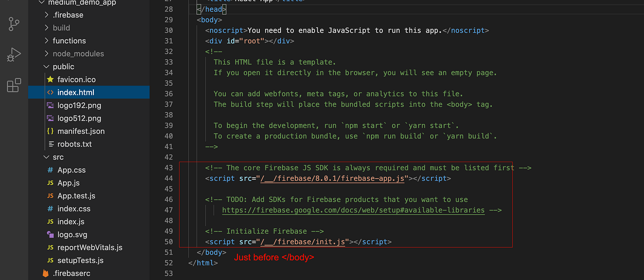Image resolution: width=644 pixels, height=280 pixels.
Task: Click the SVG icon beside logo.svg
Action: (50, 234)
